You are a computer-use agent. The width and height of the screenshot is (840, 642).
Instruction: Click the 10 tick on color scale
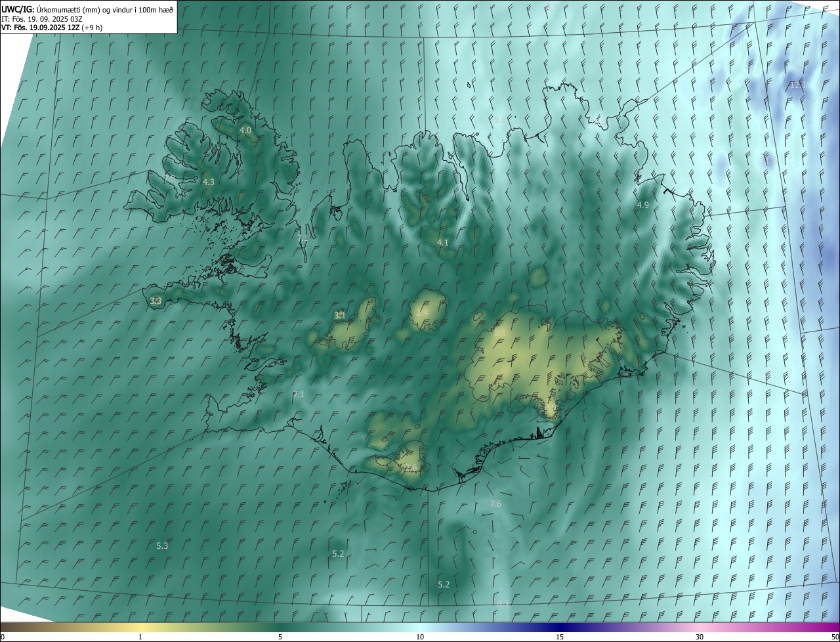tap(420, 637)
